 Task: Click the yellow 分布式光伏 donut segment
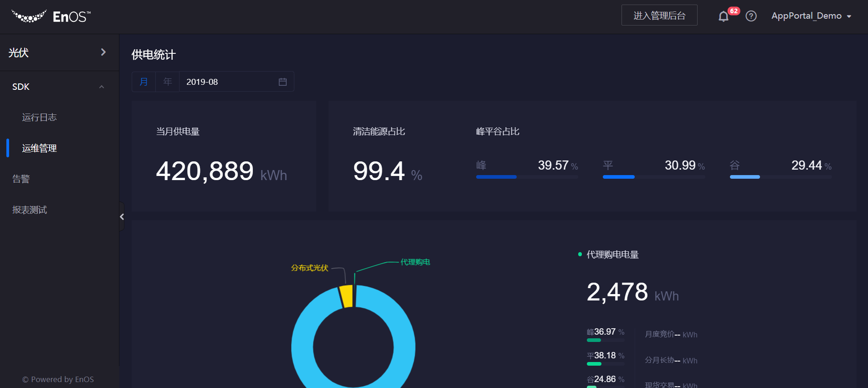tap(346, 296)
